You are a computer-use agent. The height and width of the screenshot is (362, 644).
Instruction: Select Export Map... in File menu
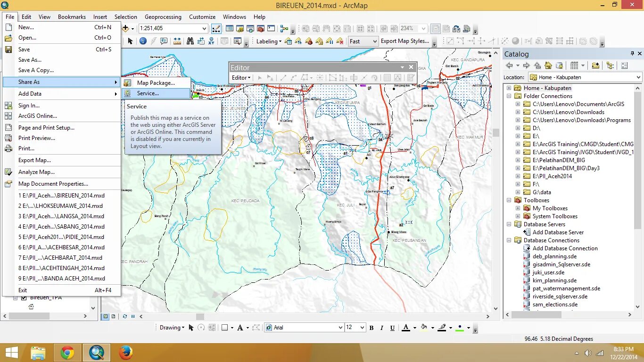pos(62,160)
